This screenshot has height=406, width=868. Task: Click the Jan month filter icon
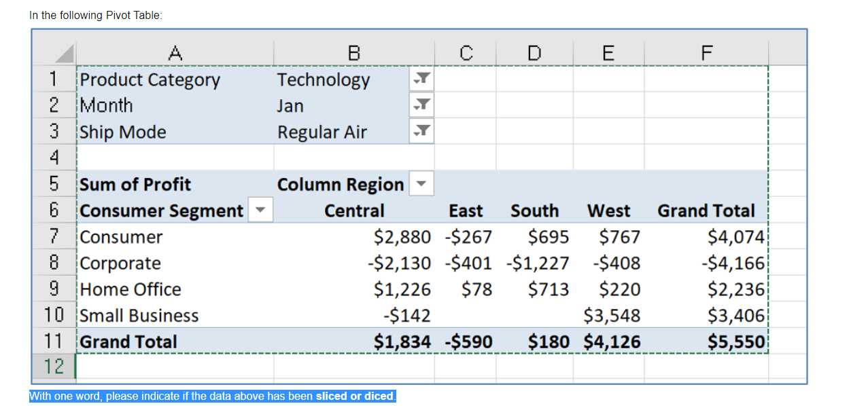click(420, 105)
